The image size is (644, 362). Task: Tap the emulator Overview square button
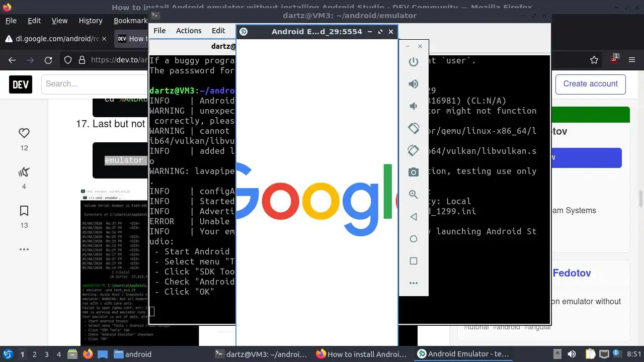[x=414, y=261]
